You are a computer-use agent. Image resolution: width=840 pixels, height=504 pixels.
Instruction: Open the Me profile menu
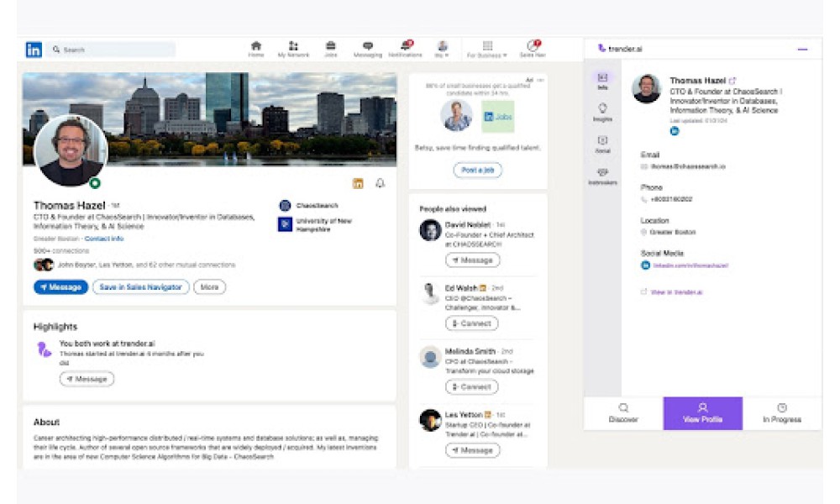(442, 50)
